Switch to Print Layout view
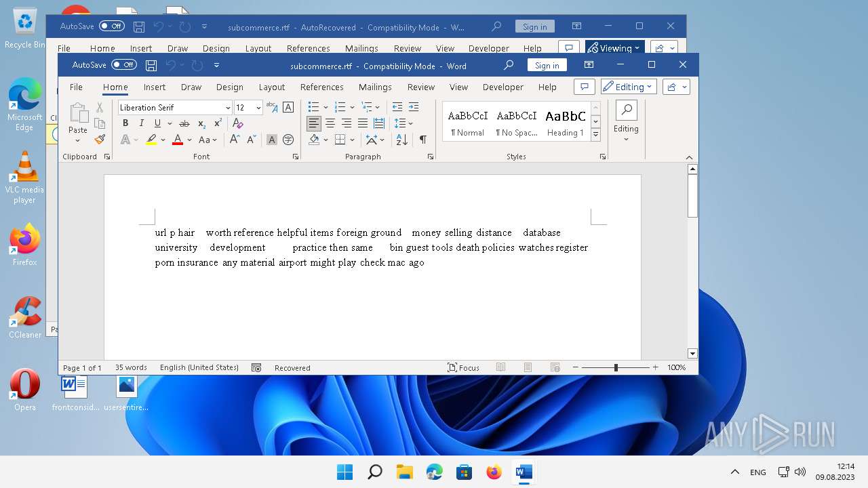 (528, 367)
